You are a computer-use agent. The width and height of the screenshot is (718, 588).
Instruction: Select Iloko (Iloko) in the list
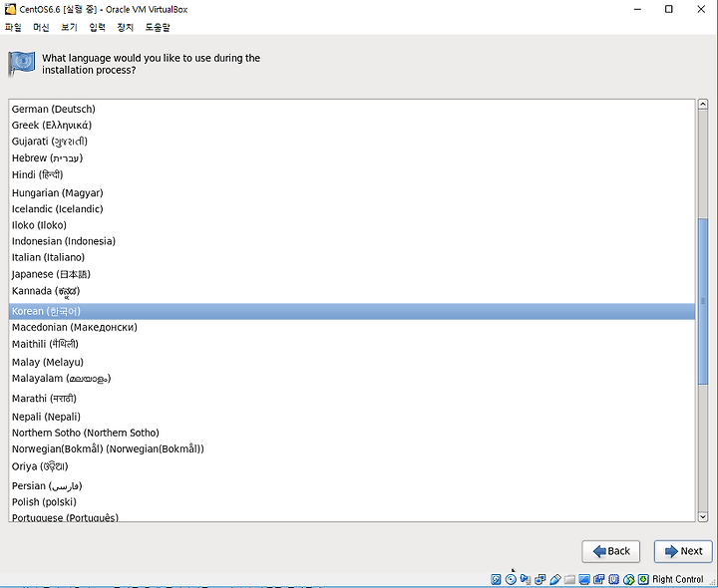(x=352, y=225)
